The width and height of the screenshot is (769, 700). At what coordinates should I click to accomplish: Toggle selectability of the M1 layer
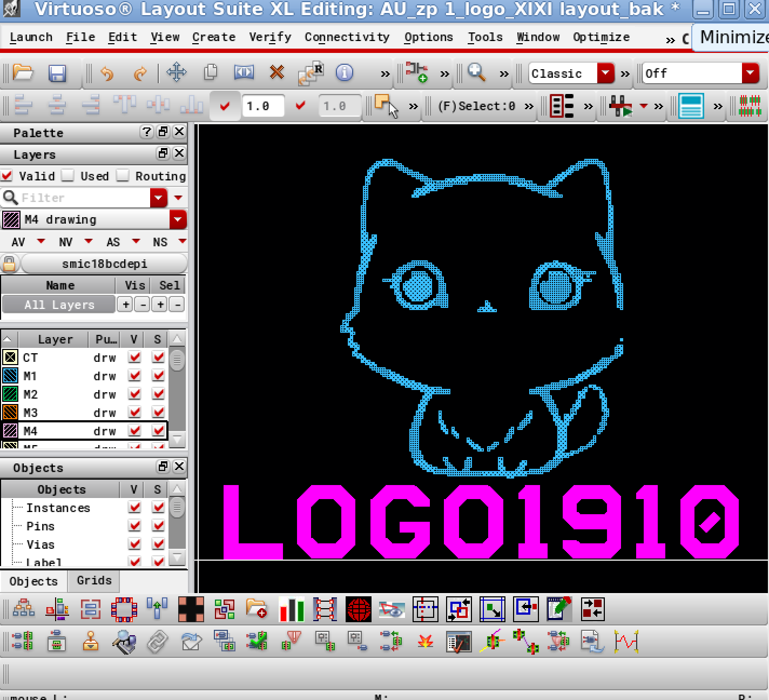[158, 375]
